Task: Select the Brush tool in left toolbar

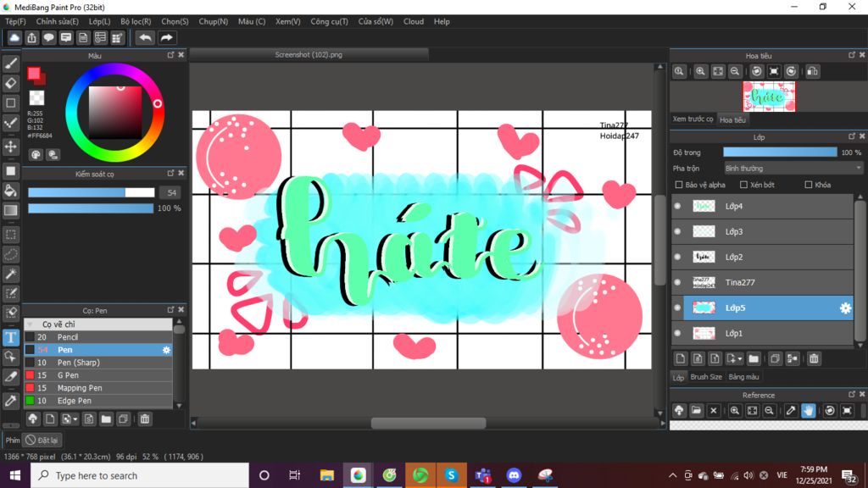Action: (10, 64)
